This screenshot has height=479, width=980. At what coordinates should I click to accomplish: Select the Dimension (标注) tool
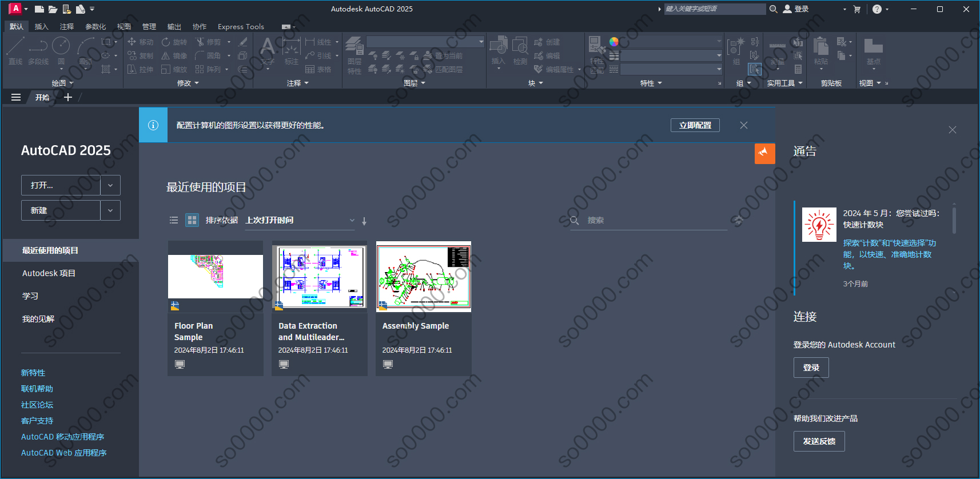[x=292, y=51]
